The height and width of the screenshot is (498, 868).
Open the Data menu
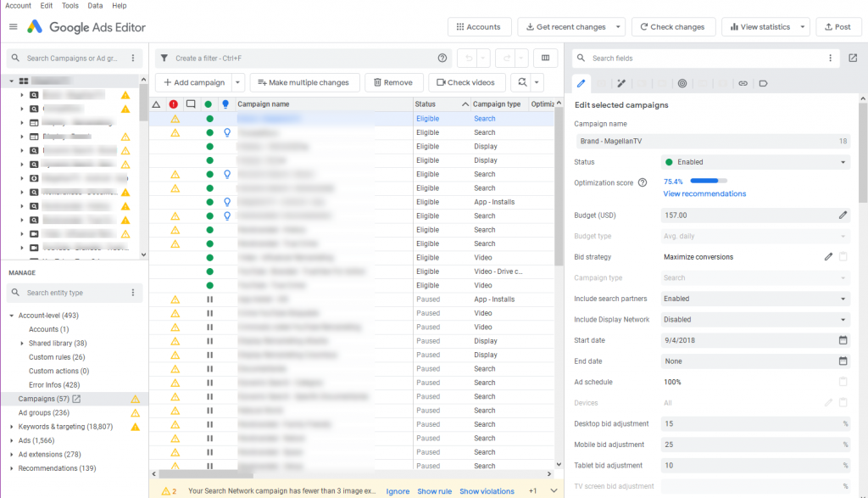tap(95, 6)
